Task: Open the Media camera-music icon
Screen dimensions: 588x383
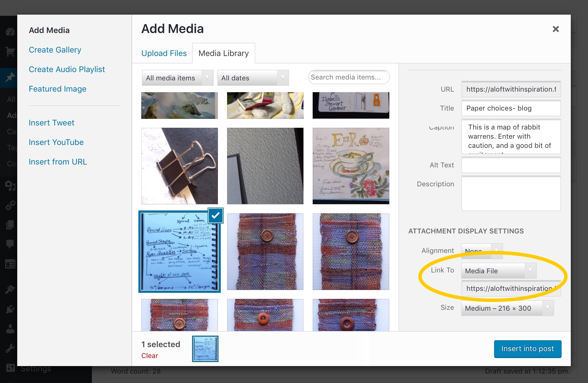Action: (x=10, y=186)
